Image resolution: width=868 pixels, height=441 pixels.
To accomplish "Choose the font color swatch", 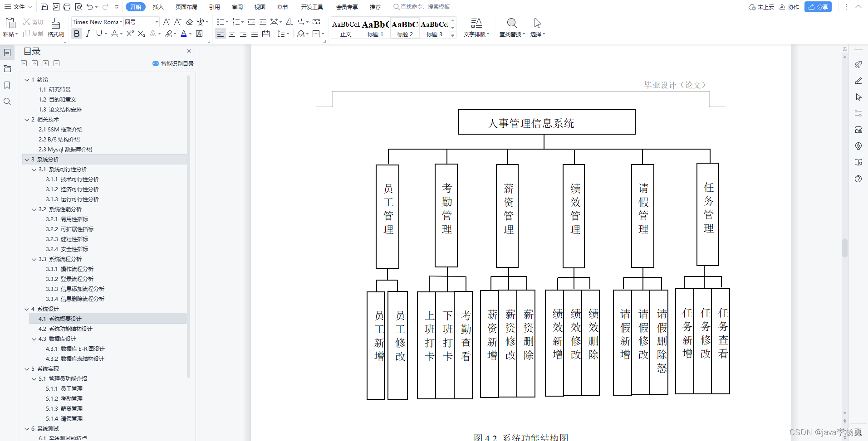I will click(x=183, y=34).
